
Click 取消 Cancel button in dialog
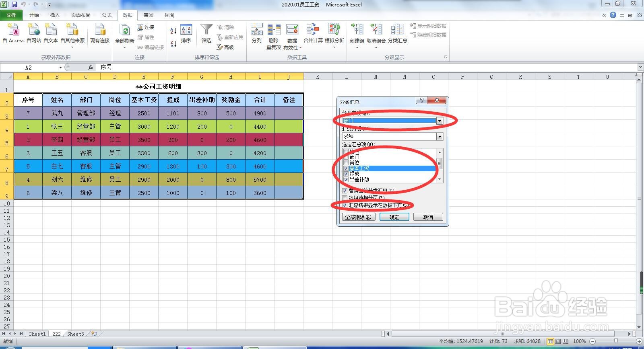coord(428,217)
